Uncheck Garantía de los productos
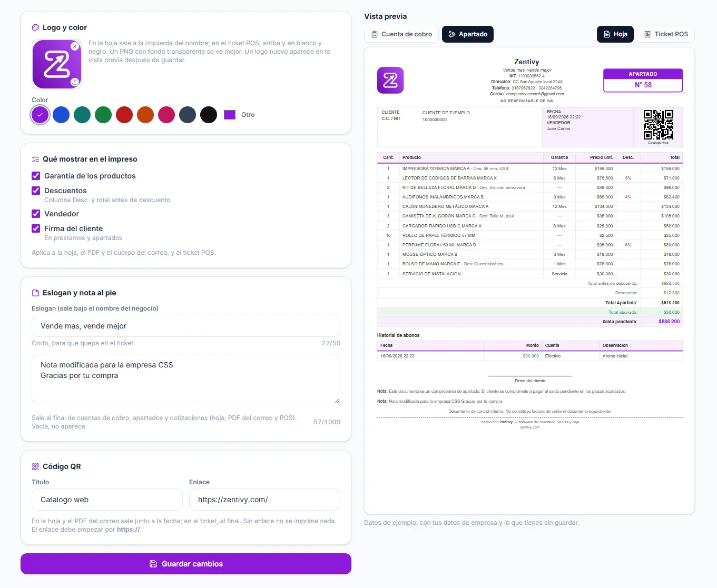717x588 pixels. 36,176
